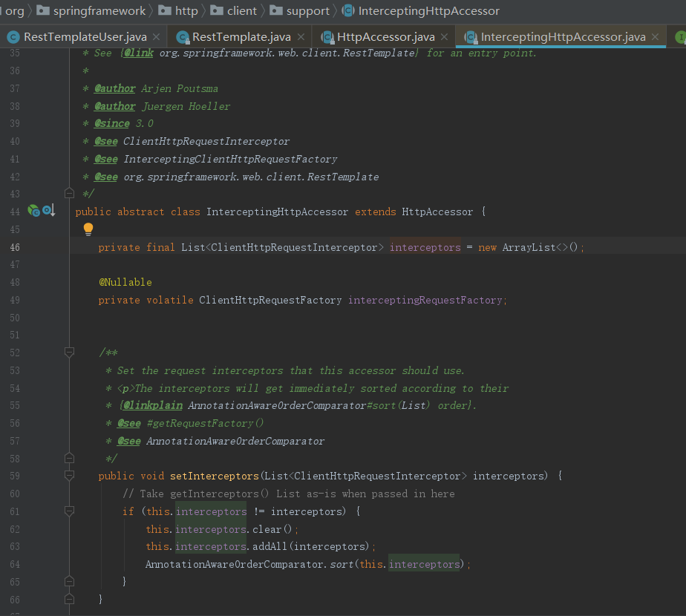
Task: Click the setInterceptors method name
Action: point(215,476)
